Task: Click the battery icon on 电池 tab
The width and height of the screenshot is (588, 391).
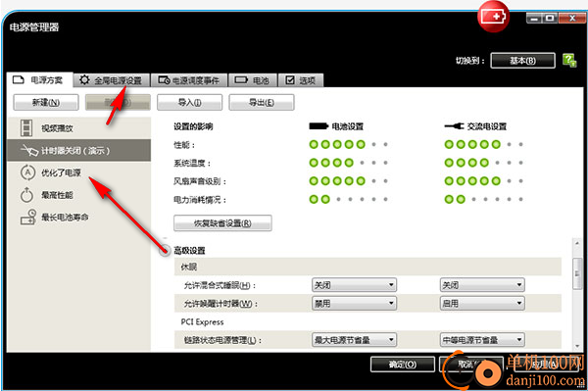Action: click(x=241, y=79)
